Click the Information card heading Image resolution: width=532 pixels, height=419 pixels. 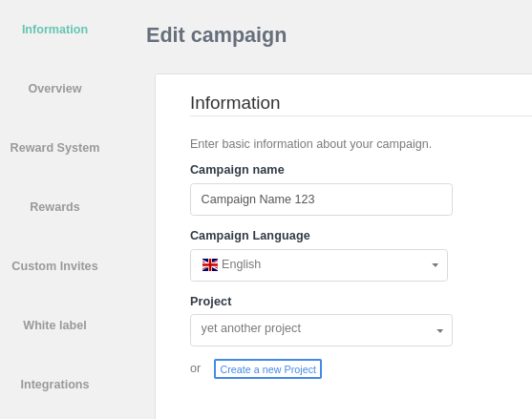click(235, 103)
